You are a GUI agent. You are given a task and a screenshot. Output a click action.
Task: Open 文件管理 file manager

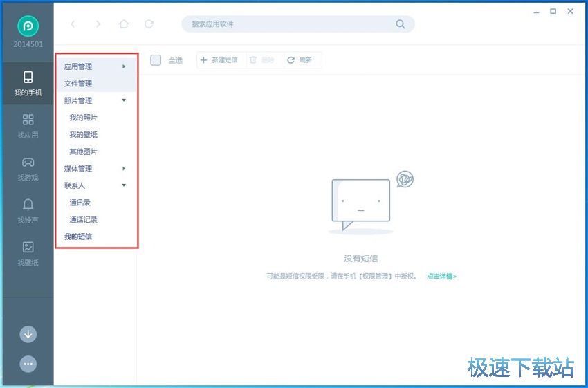(78, 84)
